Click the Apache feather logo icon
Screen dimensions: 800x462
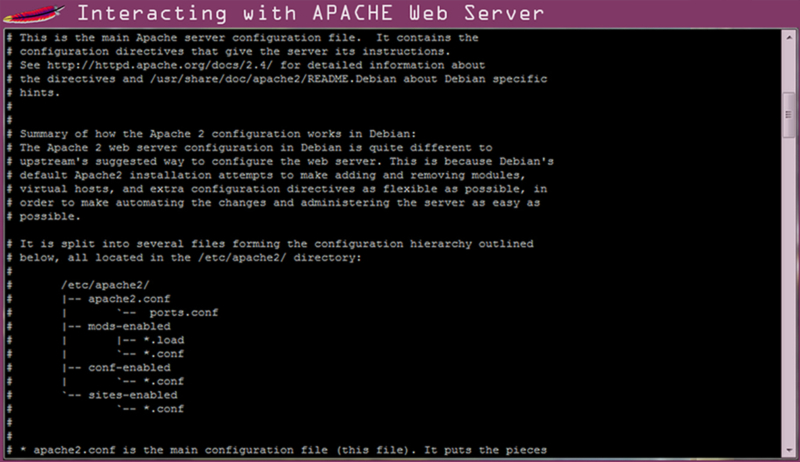pyautogui.click(x=34, y=14)
